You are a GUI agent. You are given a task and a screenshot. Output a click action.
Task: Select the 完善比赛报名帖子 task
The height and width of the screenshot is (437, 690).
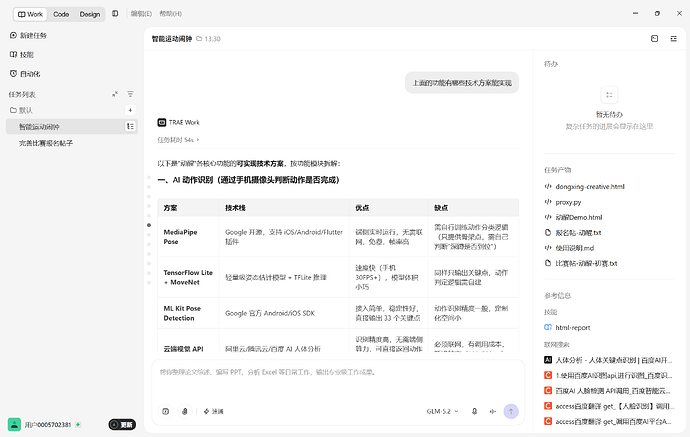pos(46,143)
